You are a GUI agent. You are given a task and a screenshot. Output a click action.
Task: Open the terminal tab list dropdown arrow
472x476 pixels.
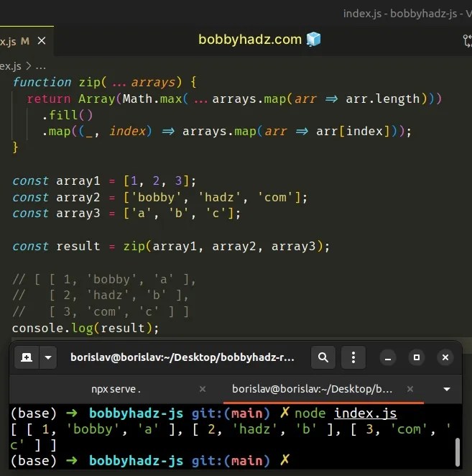tap(447, 389)
